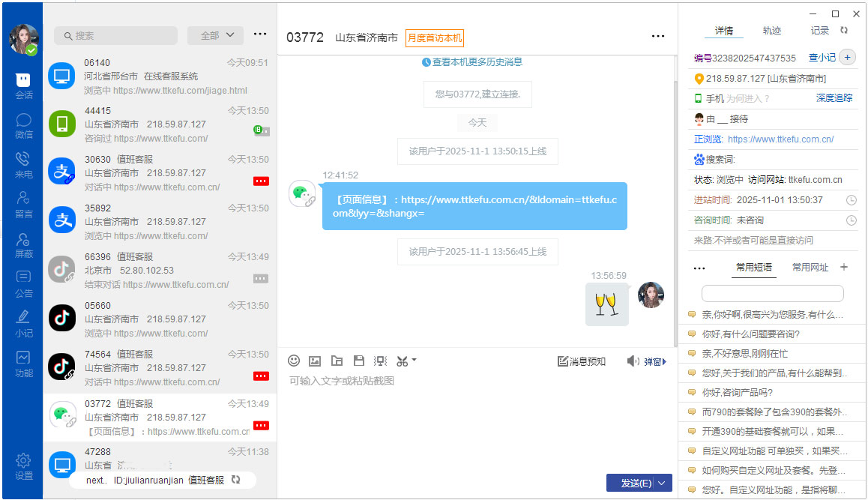The image size is (868, 500).
Task: Click the conversation search field
Action: pos(116,35)
